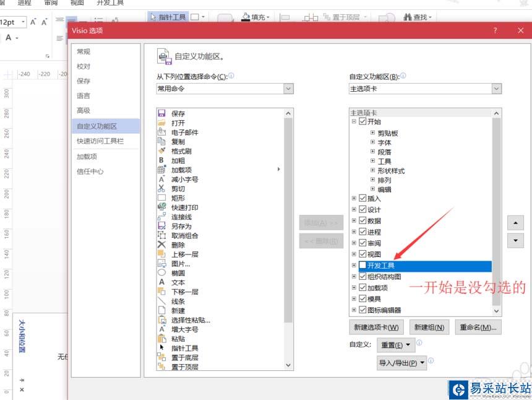Select Paste Special (选择性粘贴...) command
Image resolution: width=532 pixels, height=400 pixels.
(191, 320)
